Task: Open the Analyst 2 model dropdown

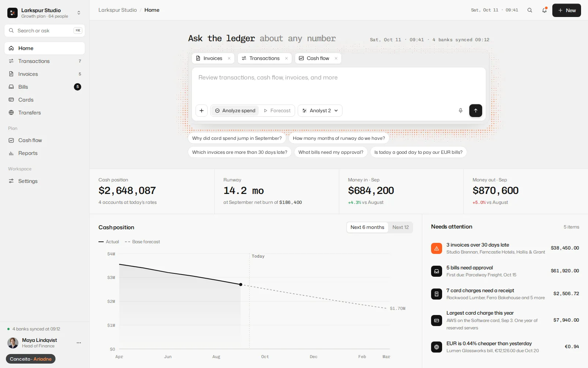Action: point(320,111)
